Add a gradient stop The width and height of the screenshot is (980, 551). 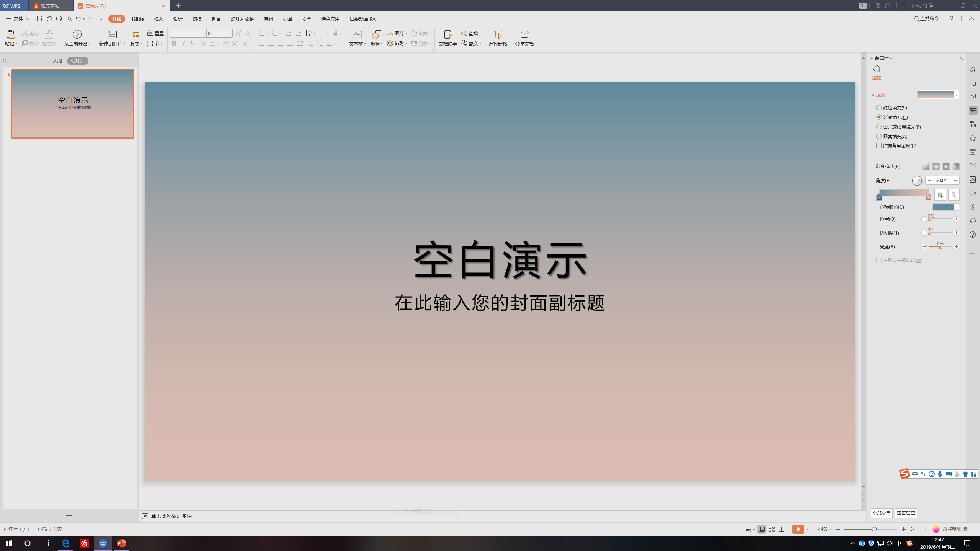[x=940, y=195]
